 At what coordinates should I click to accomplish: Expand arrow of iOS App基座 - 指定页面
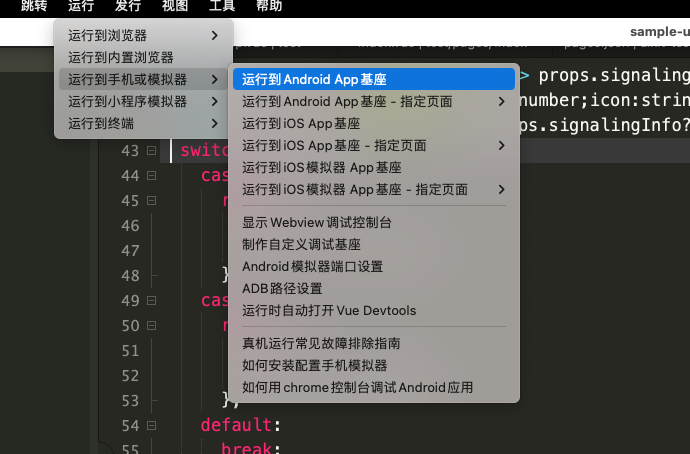tap(502, 145)
